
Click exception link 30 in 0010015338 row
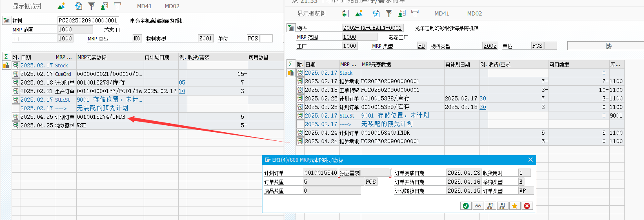click(483, 98)
